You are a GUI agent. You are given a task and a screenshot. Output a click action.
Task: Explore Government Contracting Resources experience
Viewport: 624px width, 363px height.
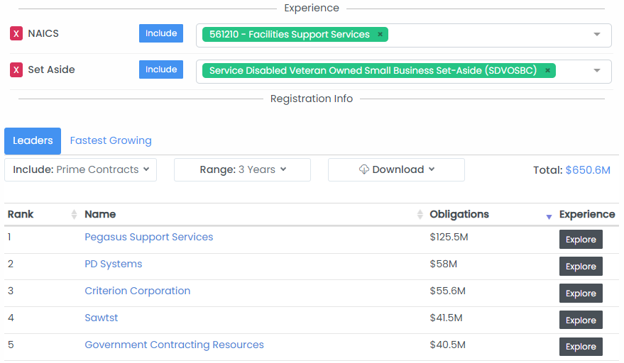click(581, 347)
